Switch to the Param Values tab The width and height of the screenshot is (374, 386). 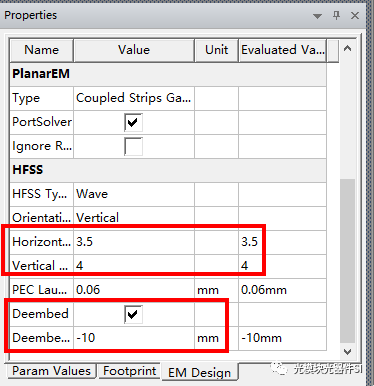tap(51, 371)
